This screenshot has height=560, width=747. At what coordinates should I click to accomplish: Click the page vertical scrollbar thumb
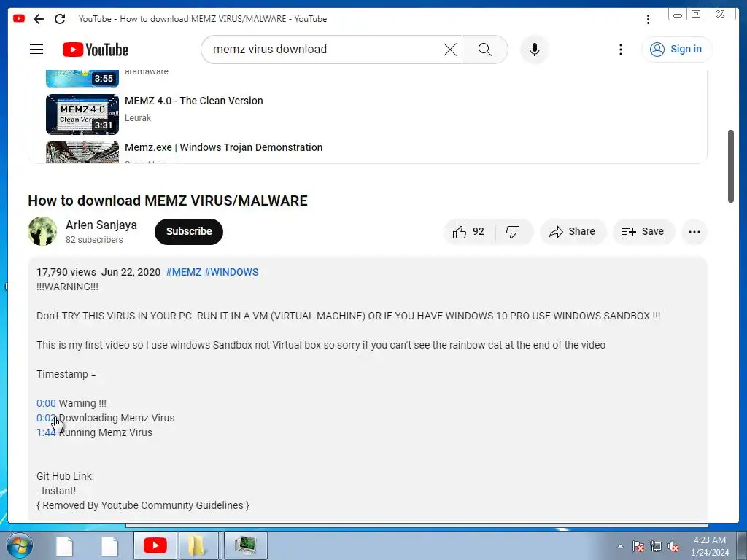[x=731, y=166]
